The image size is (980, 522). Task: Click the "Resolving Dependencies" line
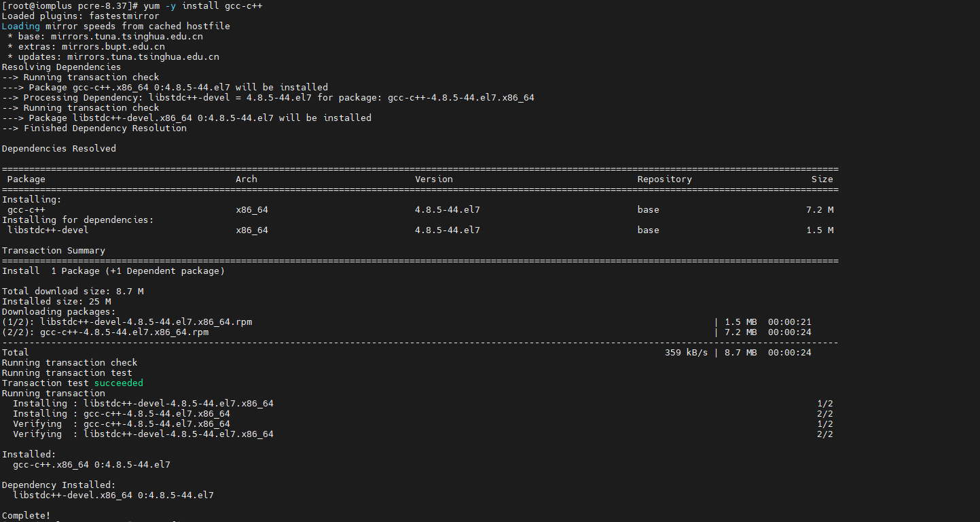click(61, 67)
